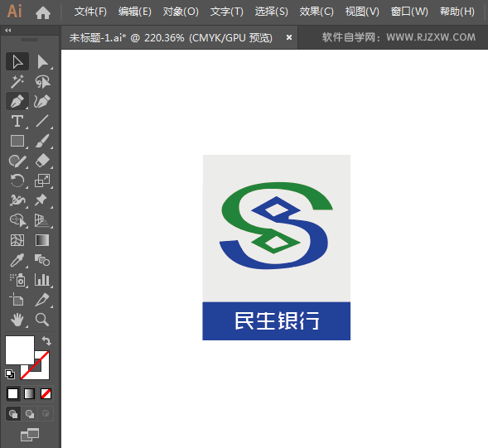Viewport: 488px width, 448px height.
Task: Enable Draw Inside mode
Action: point(46,414)
